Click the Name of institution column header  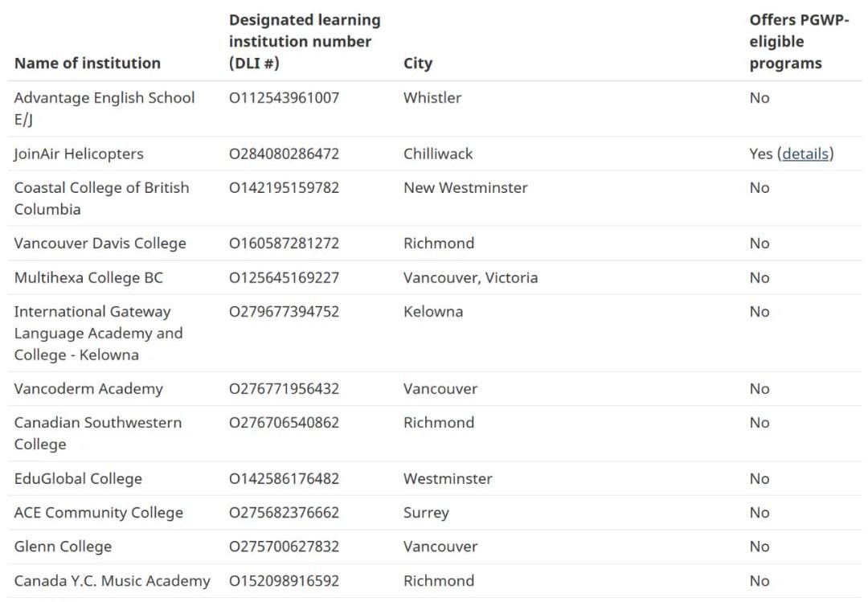tap(88, 63)
